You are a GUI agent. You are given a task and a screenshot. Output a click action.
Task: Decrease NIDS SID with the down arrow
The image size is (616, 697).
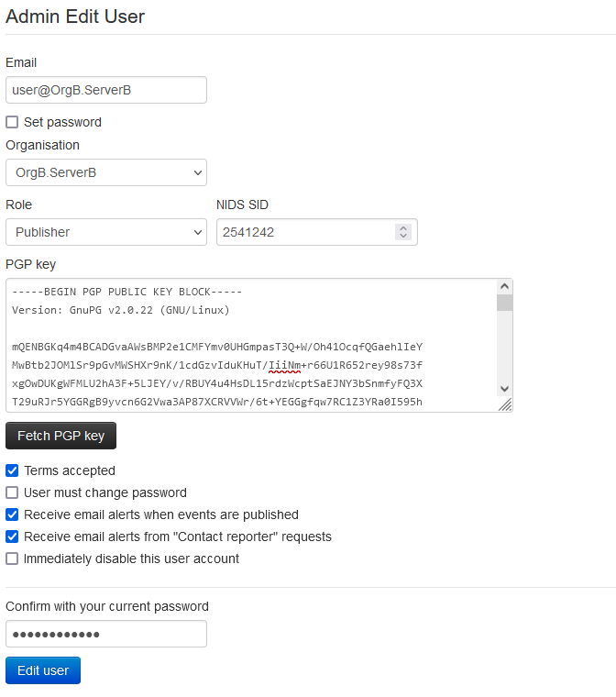click(402, 237)
